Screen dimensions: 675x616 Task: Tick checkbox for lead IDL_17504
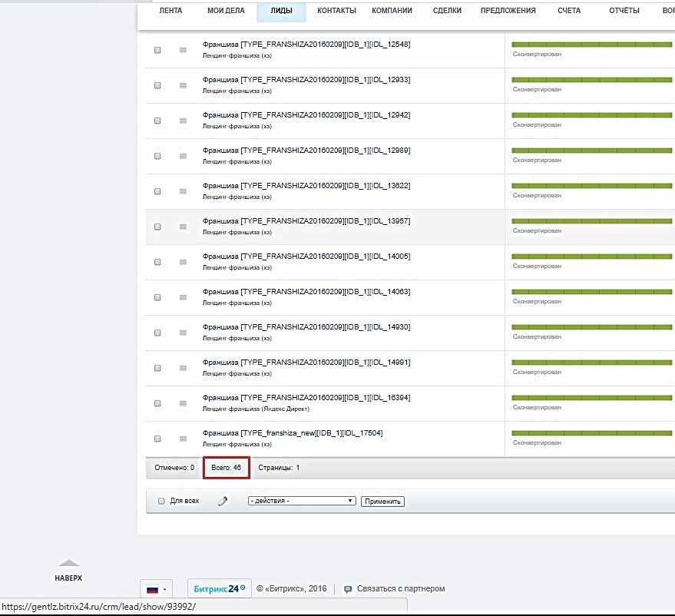pos(157,439)
